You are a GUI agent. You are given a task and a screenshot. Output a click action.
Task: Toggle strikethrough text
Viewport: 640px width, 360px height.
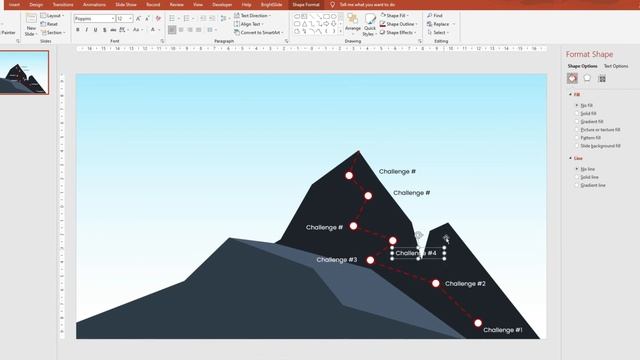[113, 30]
